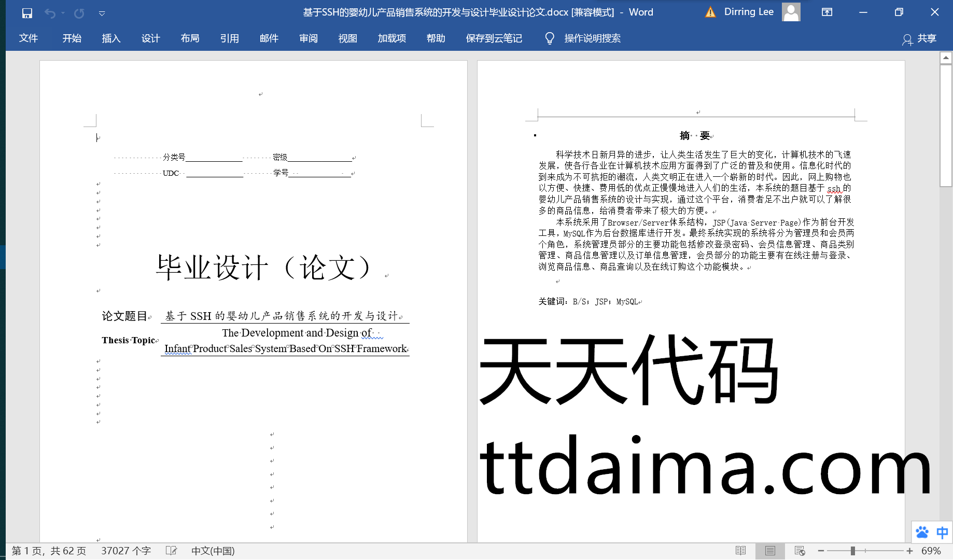953x560 pixels.
Task: Switch to the 插入 (Insert) ribbon tab
Action: pos(111,38)
